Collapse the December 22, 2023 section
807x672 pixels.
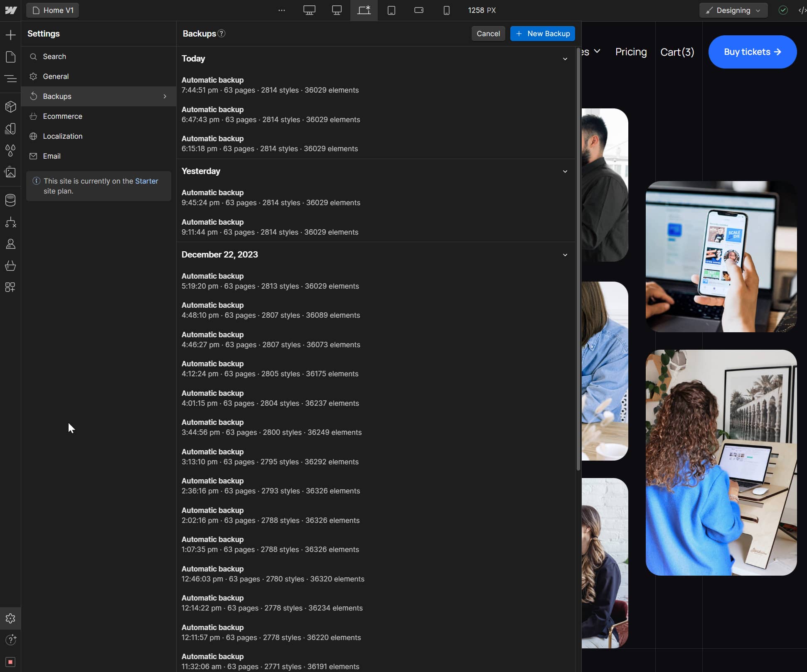pos(565,255)
